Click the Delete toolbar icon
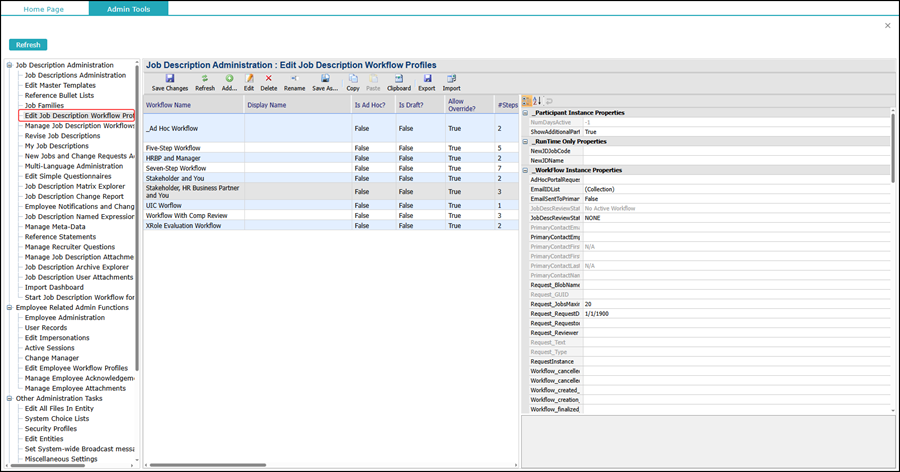 (x=268, y=78)
